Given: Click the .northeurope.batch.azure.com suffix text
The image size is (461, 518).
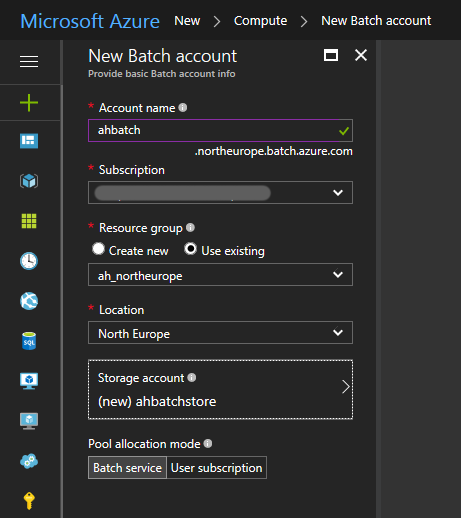Looking at the screenshot, I should 273,151.
